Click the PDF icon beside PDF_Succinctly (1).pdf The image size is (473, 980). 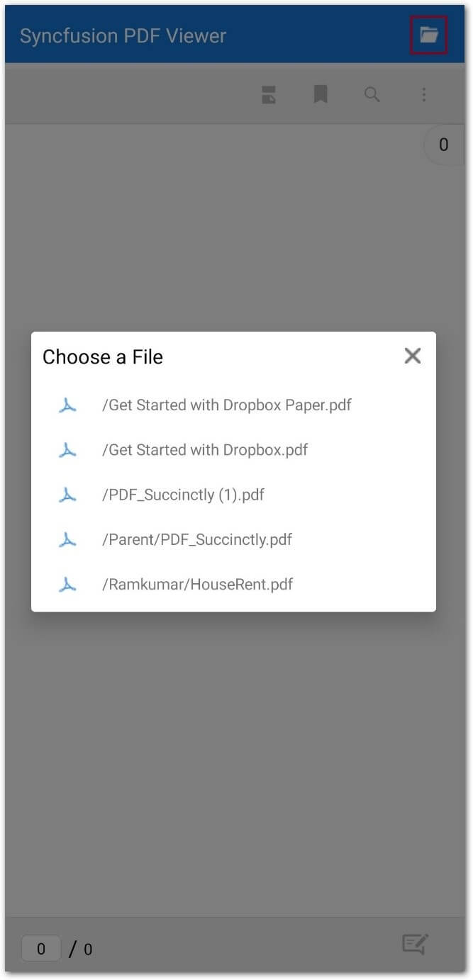(x=67, y=495)
